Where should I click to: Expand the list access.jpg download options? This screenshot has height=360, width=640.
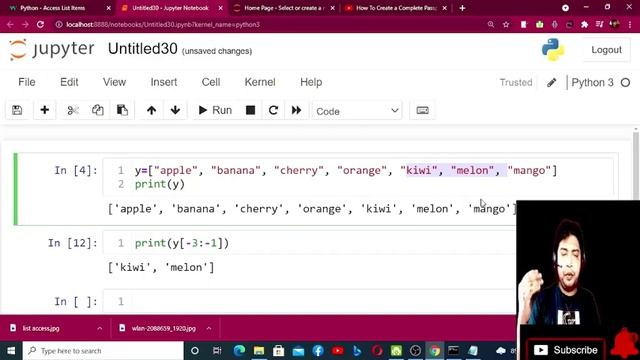(x=100, y=328)
